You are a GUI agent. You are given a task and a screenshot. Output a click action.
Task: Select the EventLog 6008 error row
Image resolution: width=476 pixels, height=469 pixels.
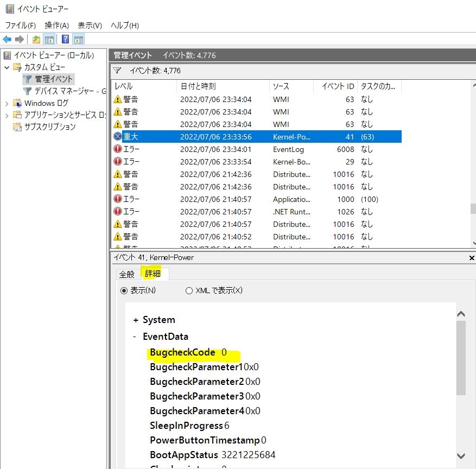pyautogui.click(x=257, y=149)
